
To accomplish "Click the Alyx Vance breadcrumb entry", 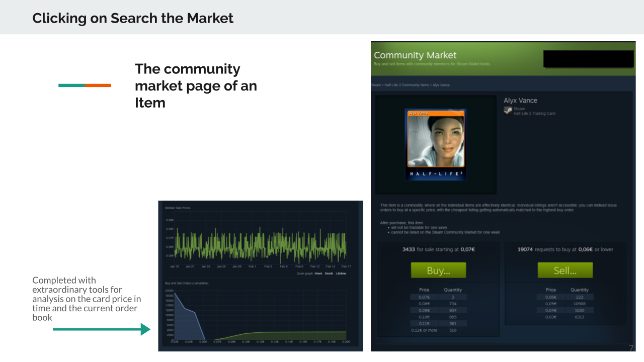I will point(441,85).
